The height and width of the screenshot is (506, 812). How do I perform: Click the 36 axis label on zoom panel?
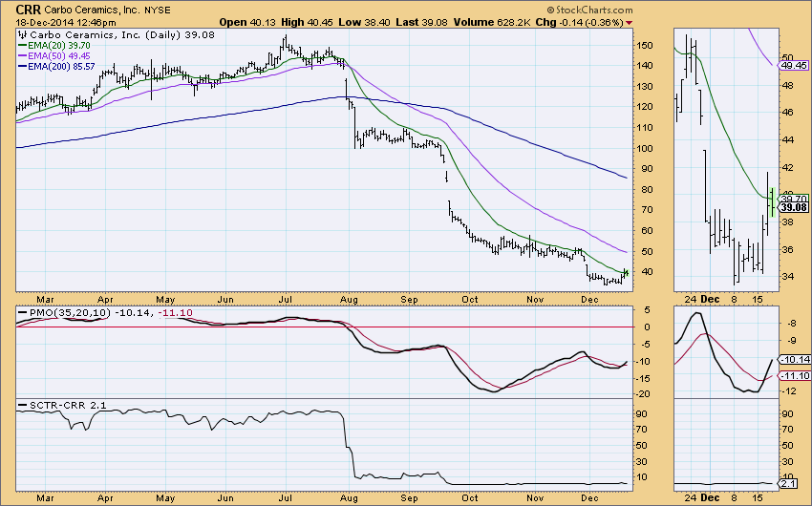tap(788, 250)
